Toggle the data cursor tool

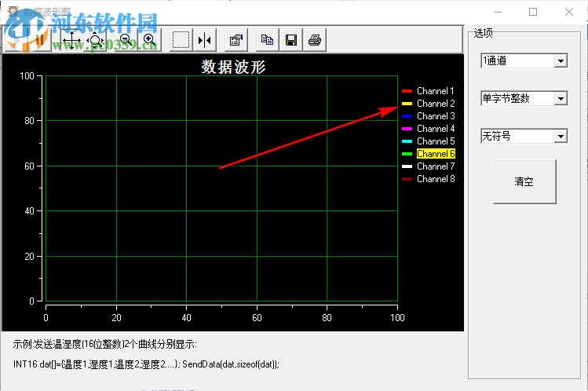(204, 40)
